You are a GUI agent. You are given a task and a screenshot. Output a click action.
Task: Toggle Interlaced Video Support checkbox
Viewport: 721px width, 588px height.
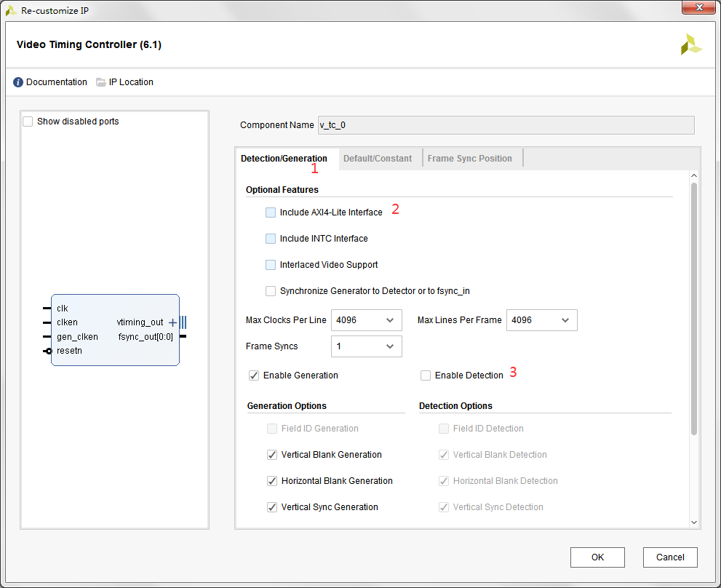click(271, 265)
